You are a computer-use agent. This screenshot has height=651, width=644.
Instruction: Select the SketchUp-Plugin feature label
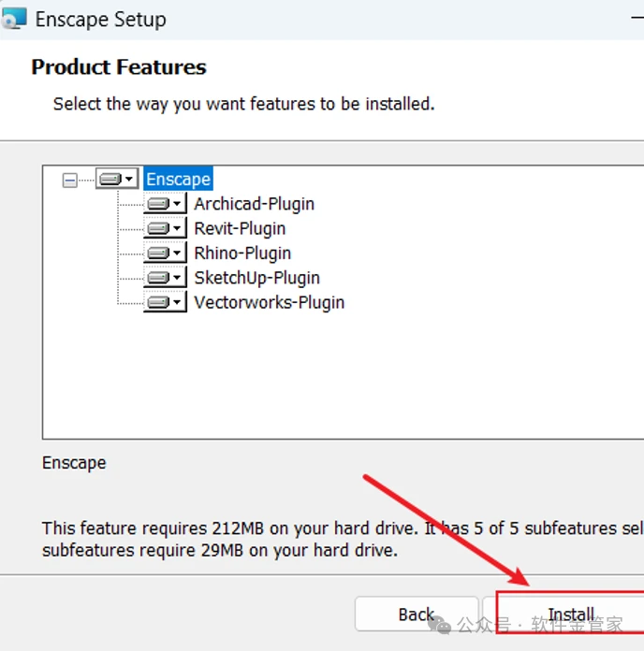[x=256, y=278]
